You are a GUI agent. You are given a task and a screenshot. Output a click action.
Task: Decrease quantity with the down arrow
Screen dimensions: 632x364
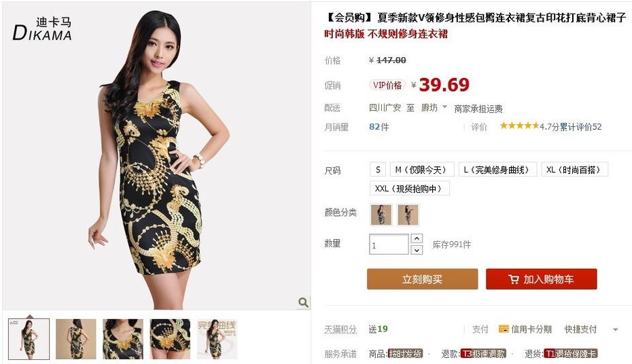[417, 250]
